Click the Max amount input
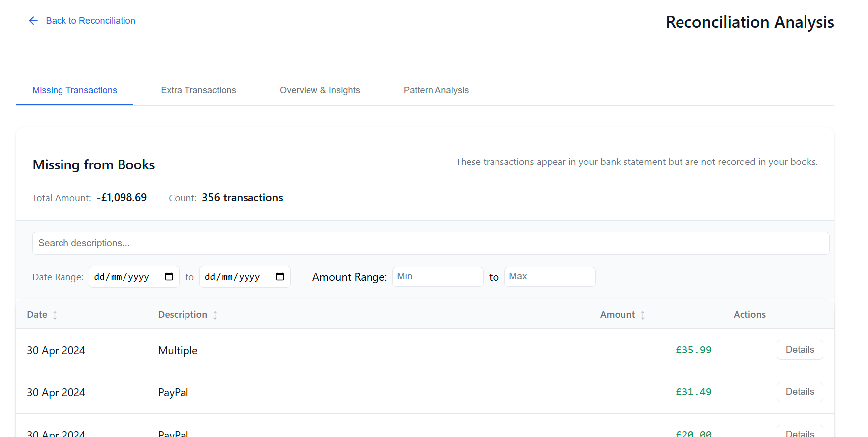This screenshot has height=437, width=868. [x=550, y=276]
